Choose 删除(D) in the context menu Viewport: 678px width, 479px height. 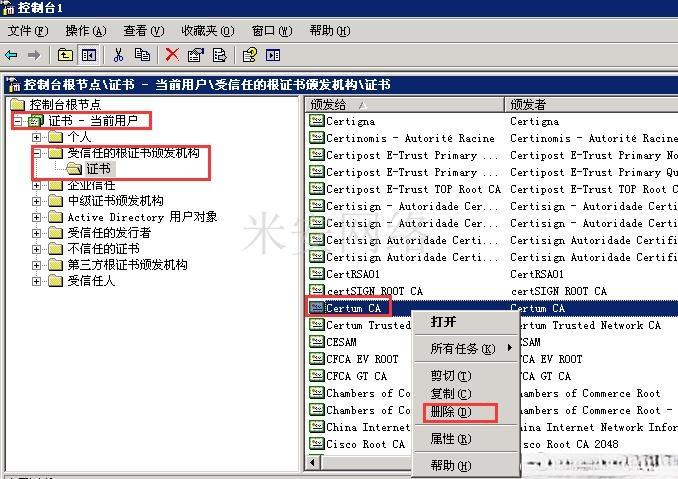[x=465, y=412]
